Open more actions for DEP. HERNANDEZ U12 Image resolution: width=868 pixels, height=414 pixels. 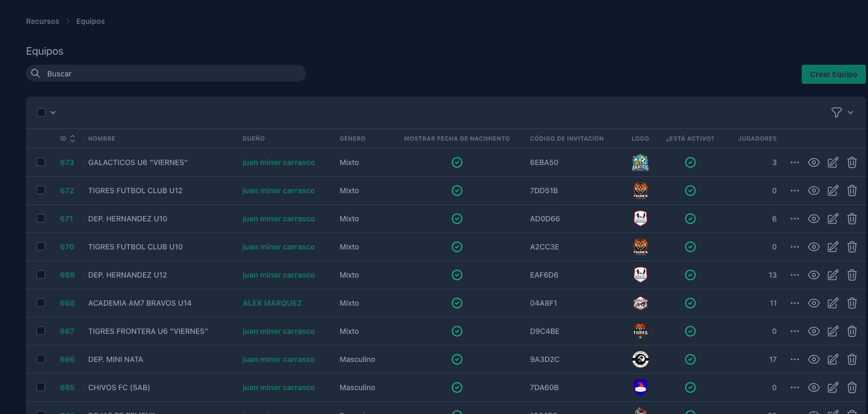794,275
